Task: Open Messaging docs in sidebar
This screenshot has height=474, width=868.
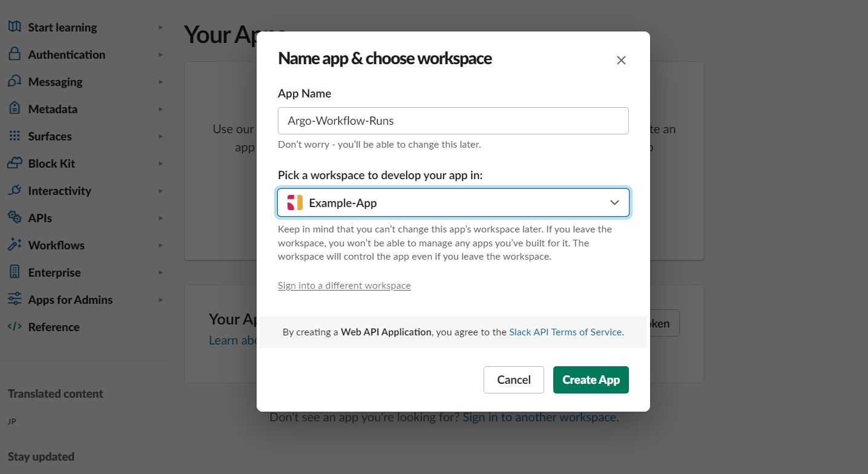Action: pyautogui.click(x=55, y=82)
